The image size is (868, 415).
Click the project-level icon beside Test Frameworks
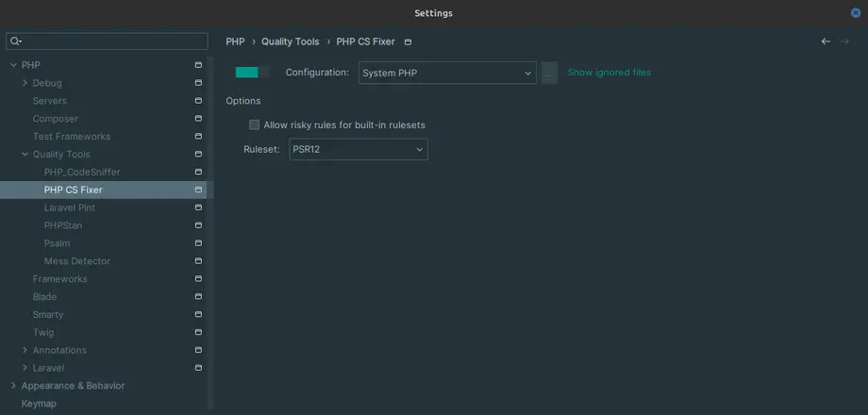(x=198, y=136)
